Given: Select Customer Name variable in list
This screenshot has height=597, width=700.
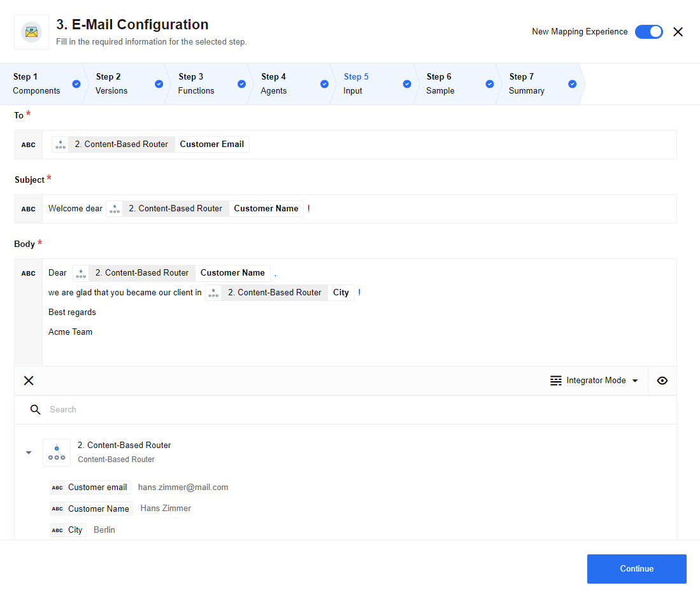Looking at the screenshot, I should (x=92, y=508).
